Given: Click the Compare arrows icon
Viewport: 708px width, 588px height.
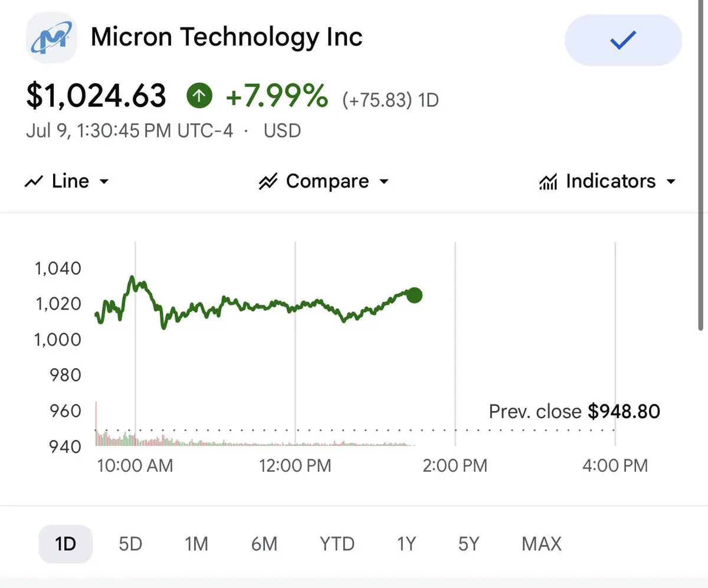Looking at the screenshot, I should coord(268,182).
